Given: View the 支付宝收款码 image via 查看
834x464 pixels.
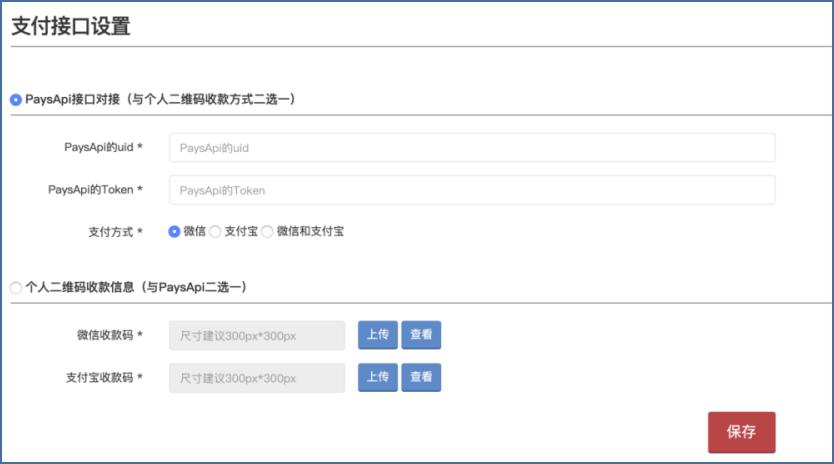Looking at the screenshot, I should click(x=421, y=377).
